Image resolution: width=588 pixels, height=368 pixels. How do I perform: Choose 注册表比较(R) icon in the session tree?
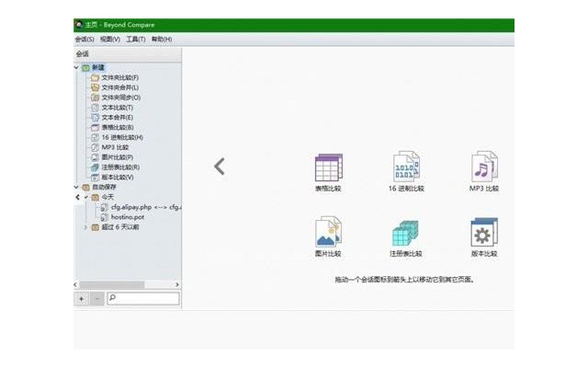(x=95, y=167)
